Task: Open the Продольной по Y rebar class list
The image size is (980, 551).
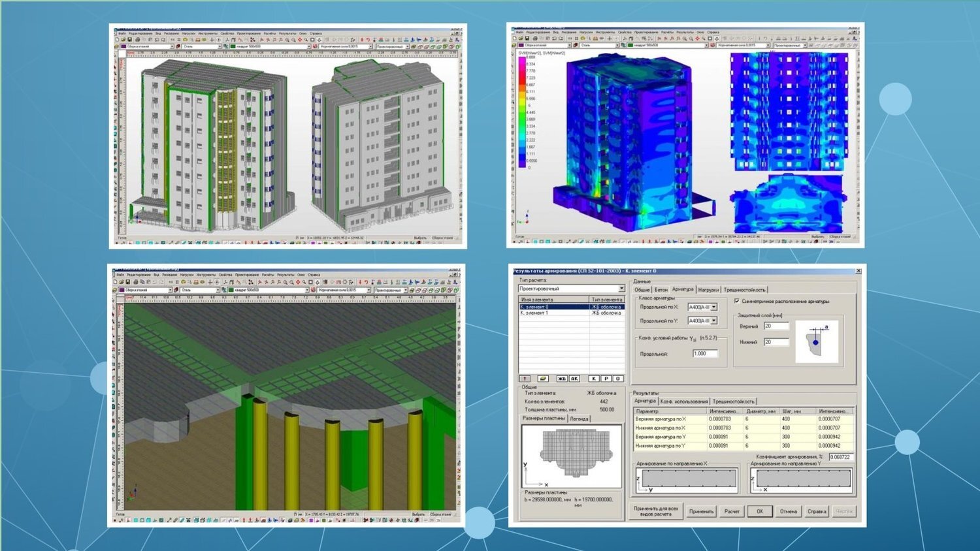Action: (x=713, y=321)
